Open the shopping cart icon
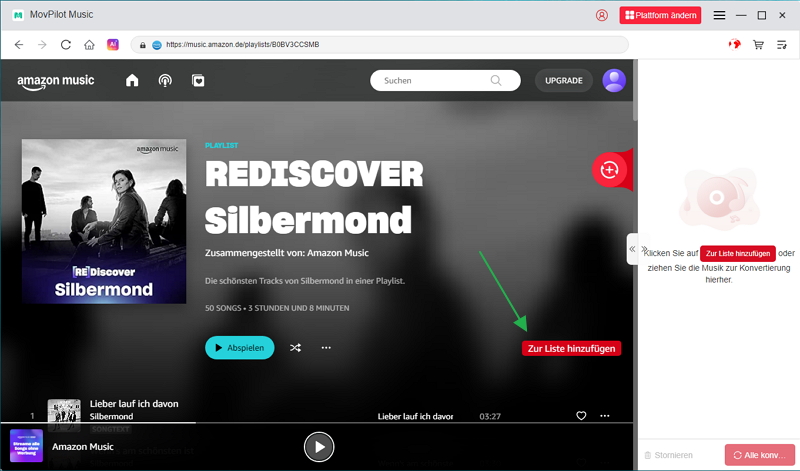The width and height of the screenshot is (800, 471). (x=758, y=45)
